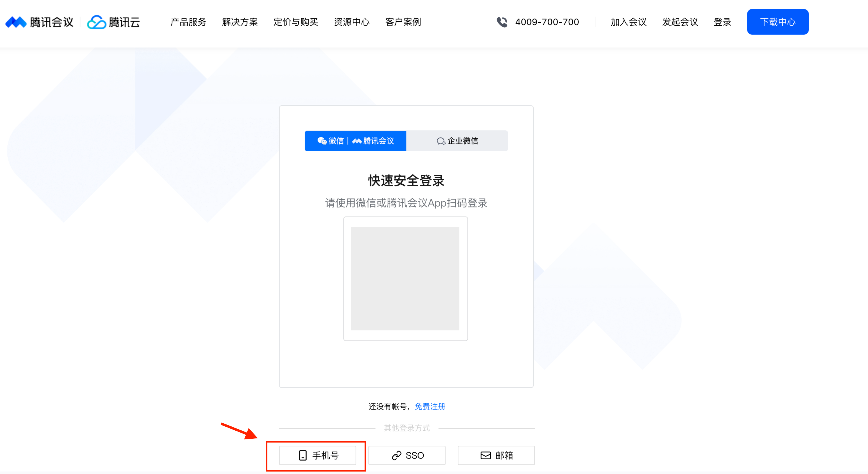Viewport: 868px width, 474px height.
Task: Choose 手机号 login method
Action: tap(317, 456)
